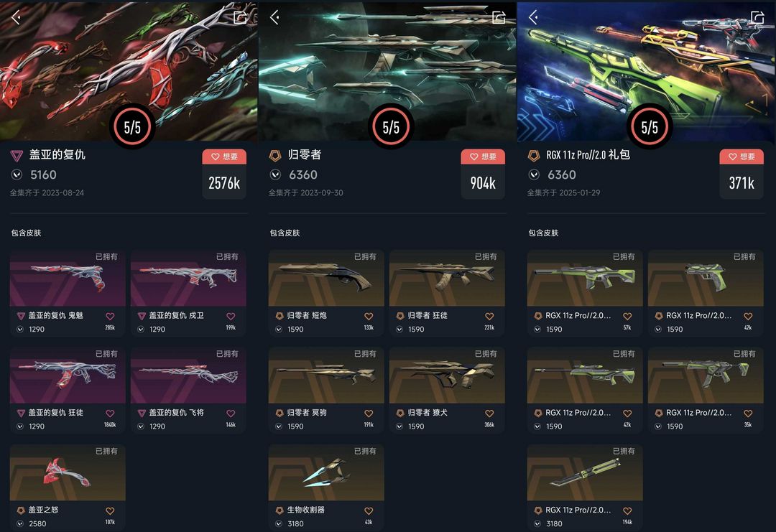The image size is (776, 532).
Task: Favorite the 归零者 獠犬 skin
Action: click(x=489, y=414)
